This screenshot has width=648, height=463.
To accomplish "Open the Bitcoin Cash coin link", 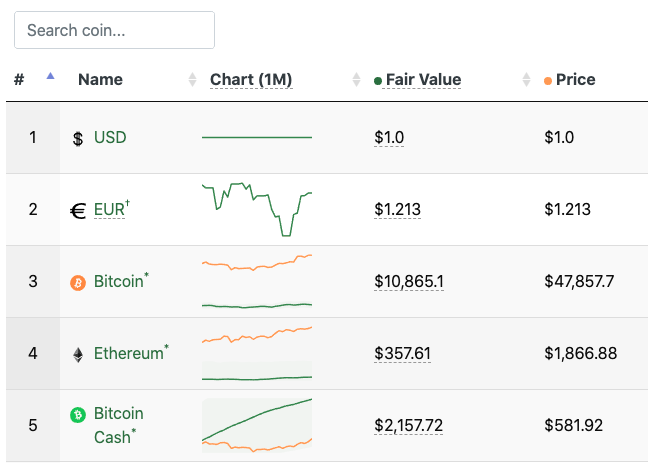I will (119, 425).
